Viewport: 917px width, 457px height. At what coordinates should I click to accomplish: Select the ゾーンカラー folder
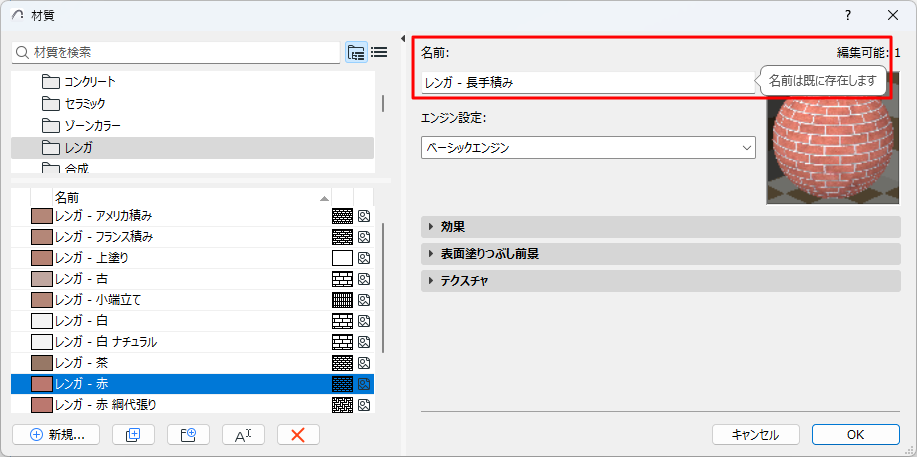[92, 126]
